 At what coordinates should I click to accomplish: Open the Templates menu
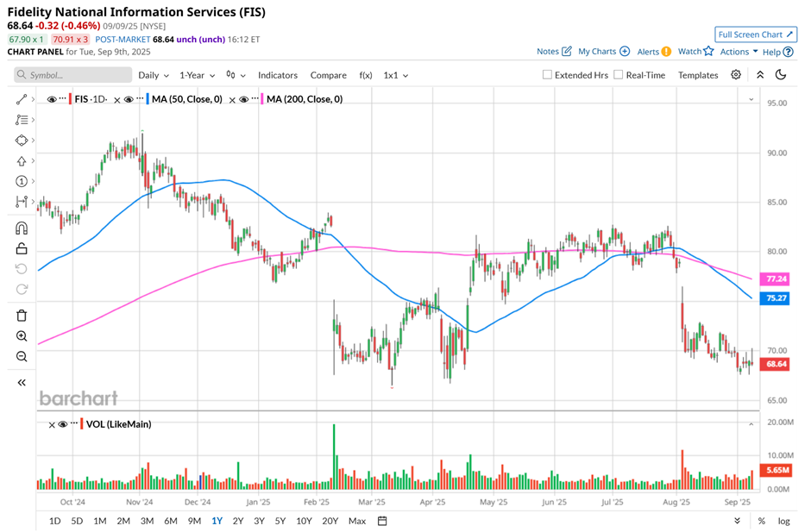point(698,75)
